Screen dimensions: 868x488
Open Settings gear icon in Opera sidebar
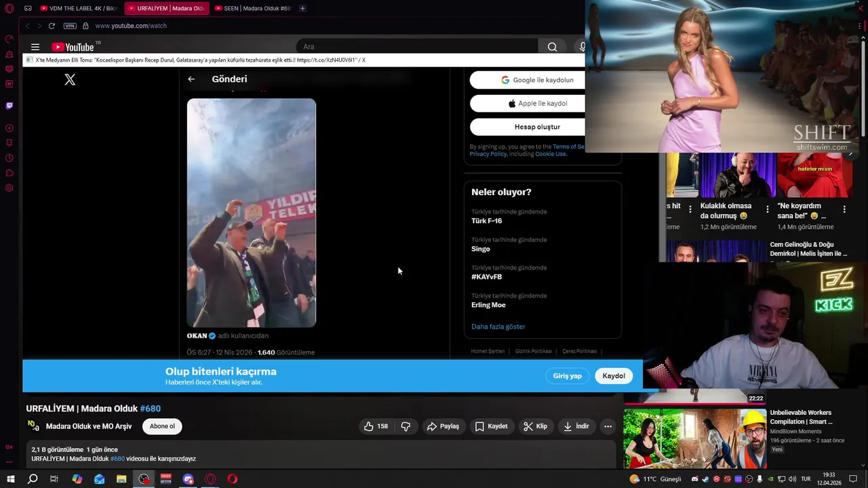[x=9, y=188]
